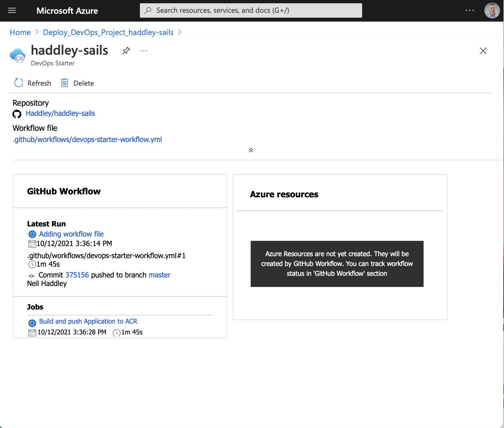Click the Refresh button label
Screen dimensions: 504x428
point(39,83)
